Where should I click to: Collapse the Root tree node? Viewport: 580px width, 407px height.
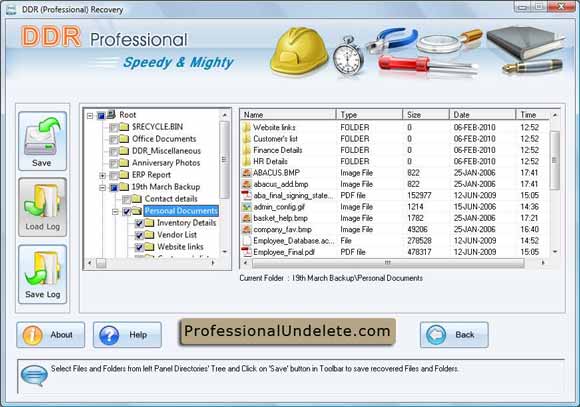pyautogui.click(x=90, y=115)
